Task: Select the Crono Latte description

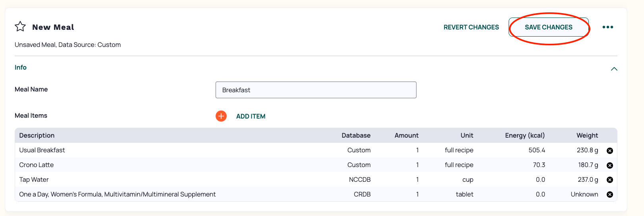Action: pyautogui.click(x=37, y=165)
